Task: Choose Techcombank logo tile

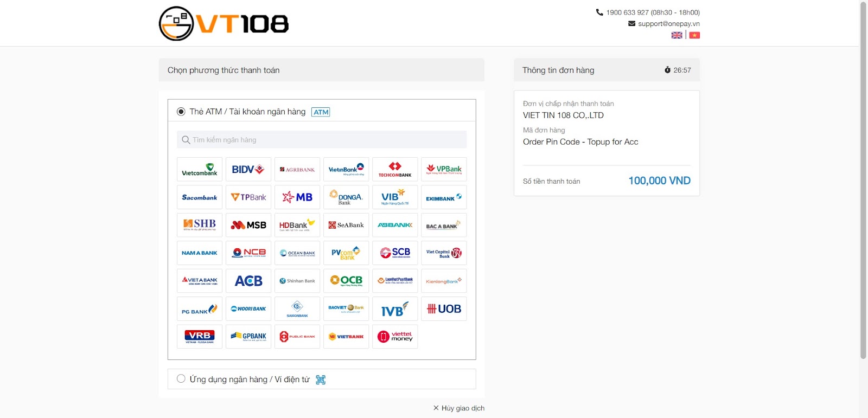Action: 395,170
